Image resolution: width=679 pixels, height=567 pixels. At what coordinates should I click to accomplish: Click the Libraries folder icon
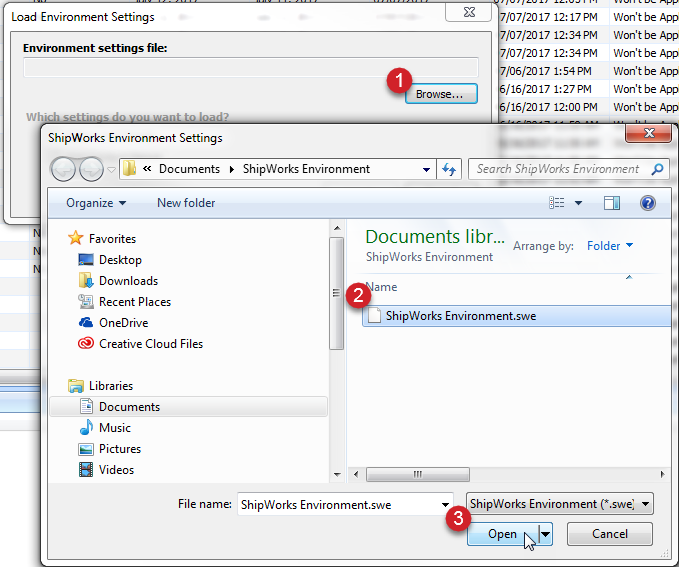coord(76,386)
